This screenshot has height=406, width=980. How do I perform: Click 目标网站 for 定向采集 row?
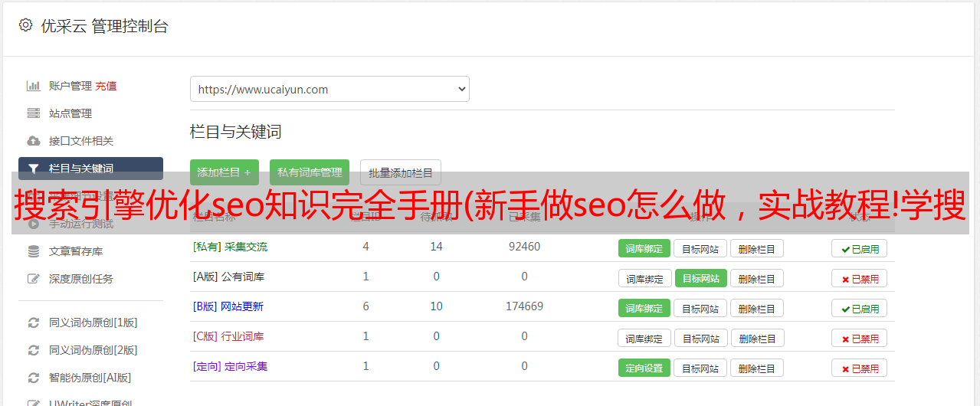tap(700, 368)
